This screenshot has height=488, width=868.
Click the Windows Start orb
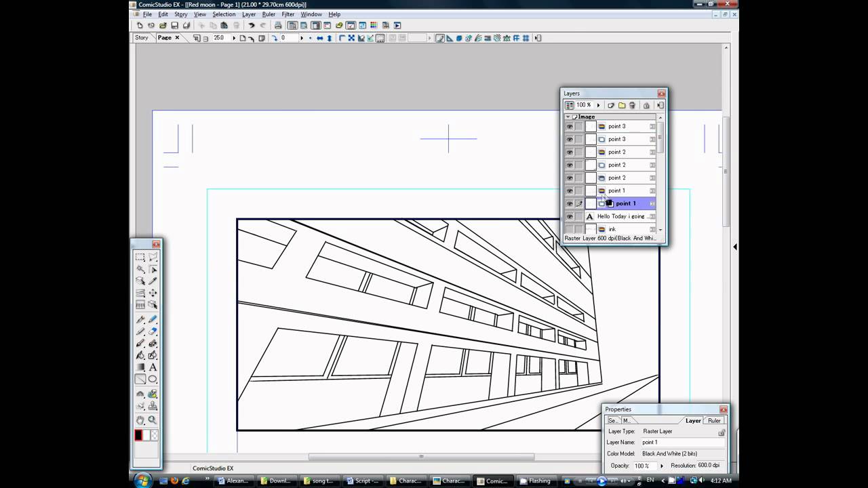pos(143,481)
